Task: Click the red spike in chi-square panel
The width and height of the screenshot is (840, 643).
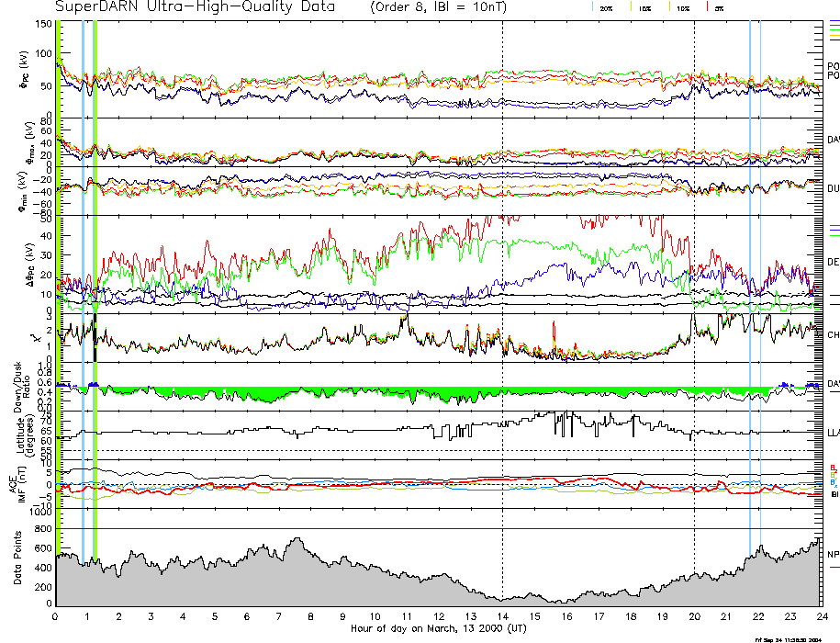Action: pos(554,329)
